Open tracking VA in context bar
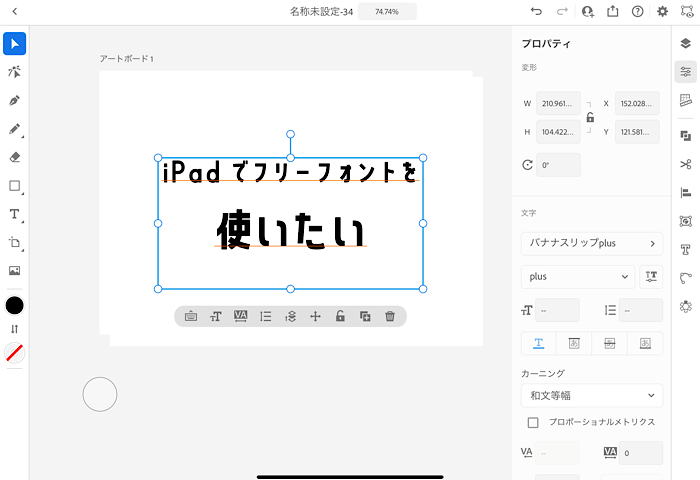The image size is (700, 480). [x=241, y=316]
